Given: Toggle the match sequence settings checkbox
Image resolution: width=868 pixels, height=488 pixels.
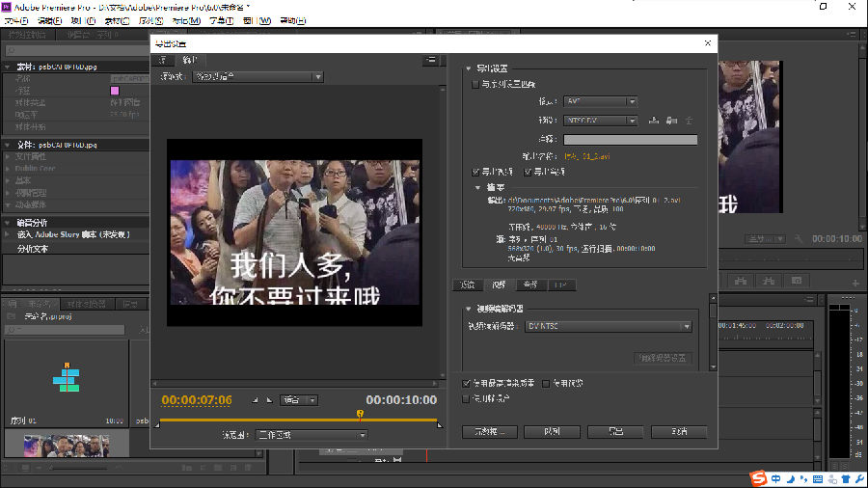Looking at the screenshot, I should click(x=475, y=85).
